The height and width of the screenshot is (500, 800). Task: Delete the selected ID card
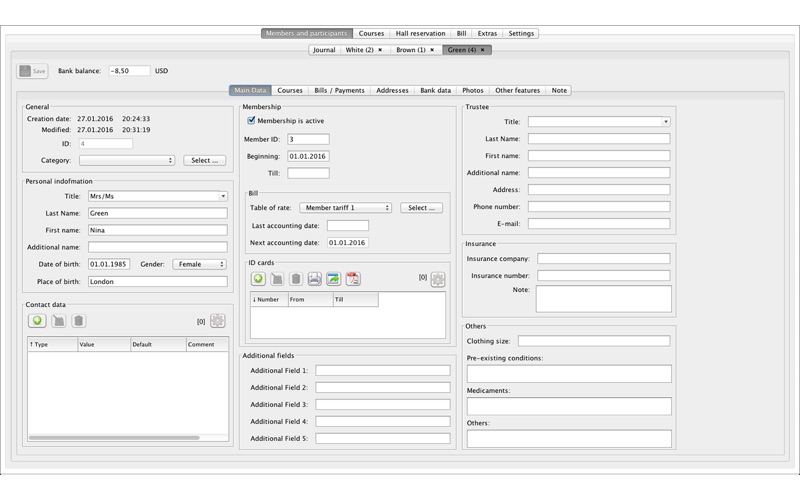(x=296, y=279)
